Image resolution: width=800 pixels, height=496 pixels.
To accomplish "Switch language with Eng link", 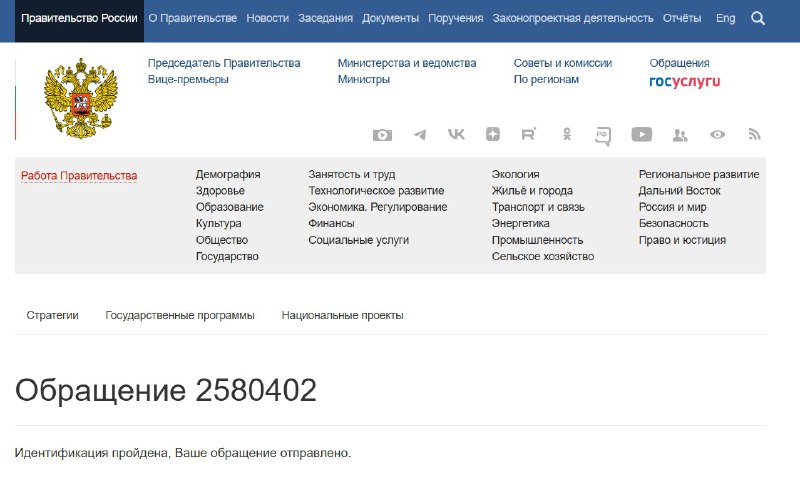I will (726, 18).
